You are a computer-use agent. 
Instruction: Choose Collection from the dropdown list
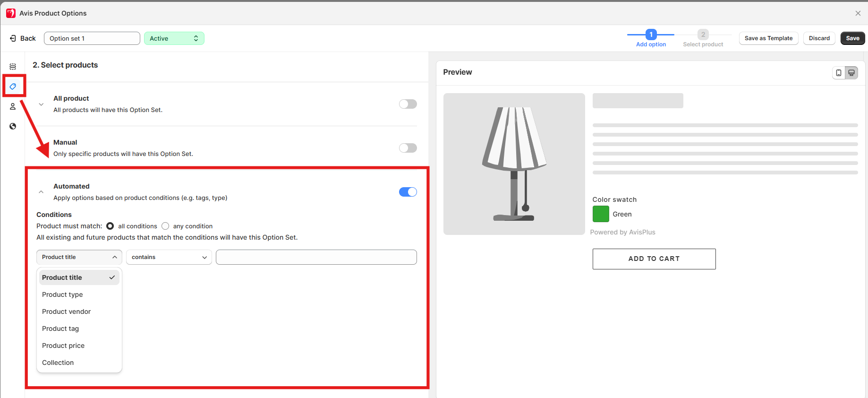coord(58,363)
